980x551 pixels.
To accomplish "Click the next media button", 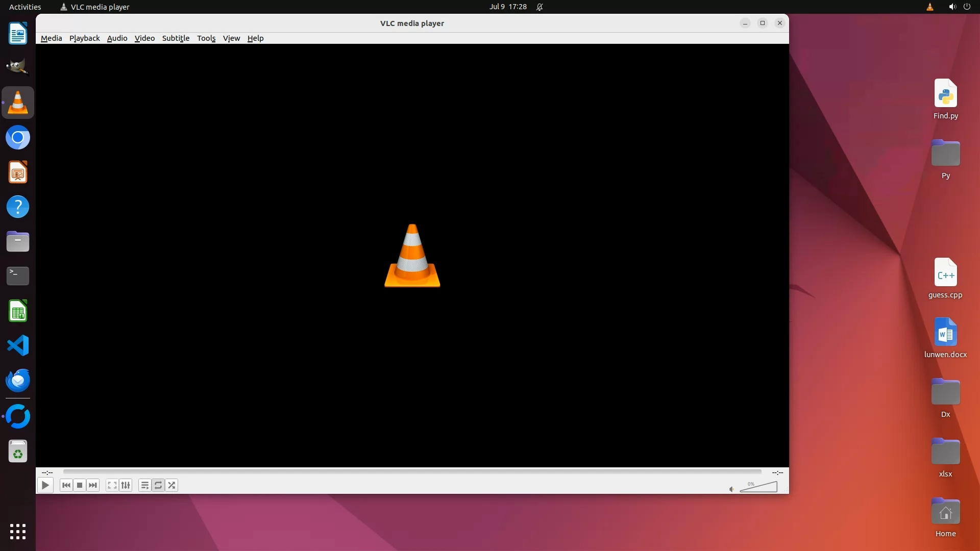I will point(93,485).
